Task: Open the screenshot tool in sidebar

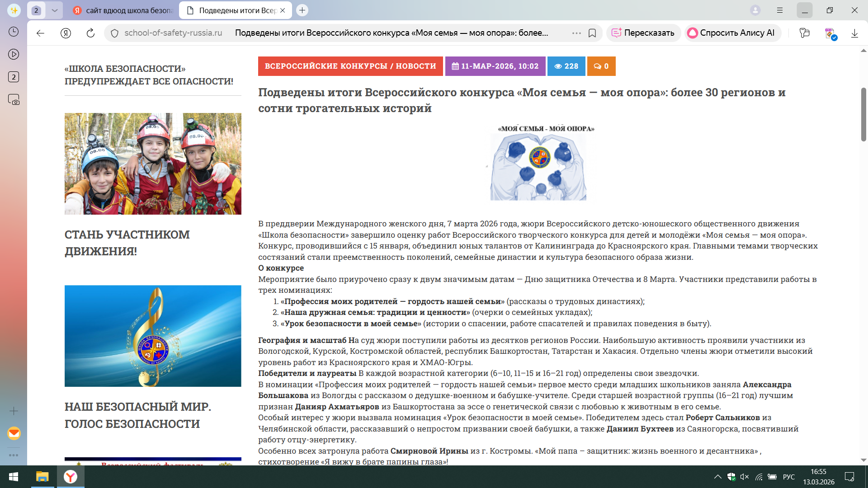Action: [14, 99]
